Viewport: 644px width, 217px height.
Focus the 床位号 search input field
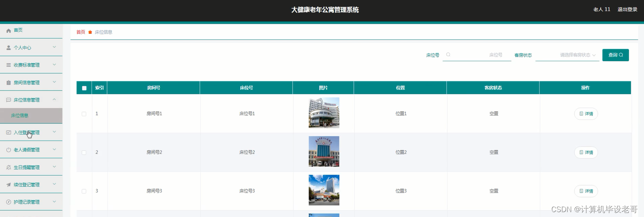point(477,55)
